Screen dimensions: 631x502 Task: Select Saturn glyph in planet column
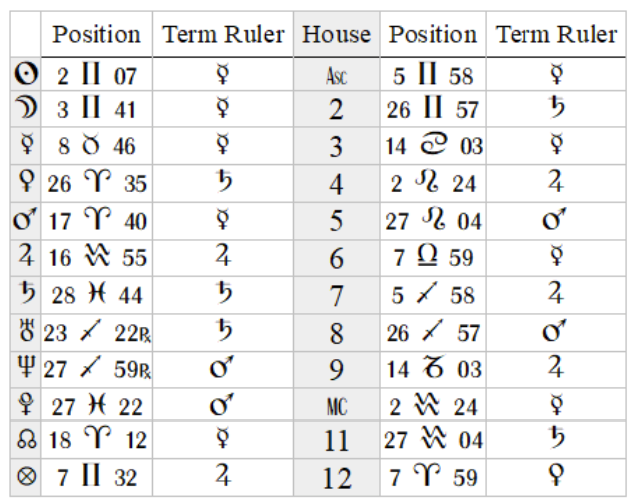point(27,293)
